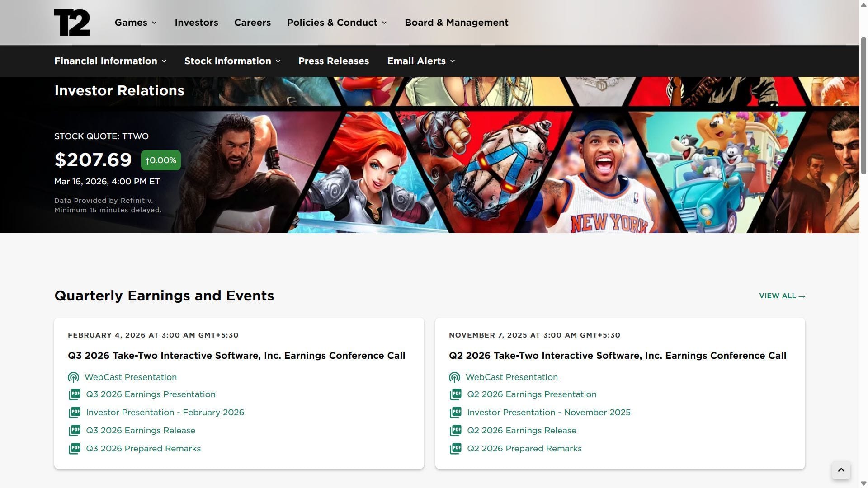The image size is (868, 488).
Task: Open Investor Presentation - February 2026 link
Action: click(x=165, y=413)
